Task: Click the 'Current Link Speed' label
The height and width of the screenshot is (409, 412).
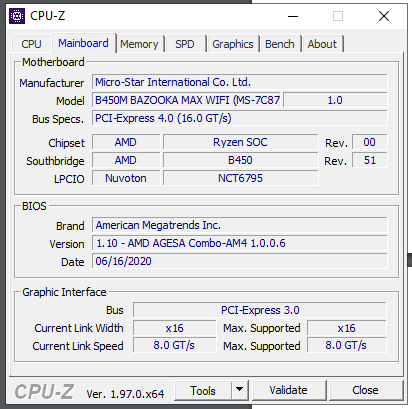Action: point(78,346)
